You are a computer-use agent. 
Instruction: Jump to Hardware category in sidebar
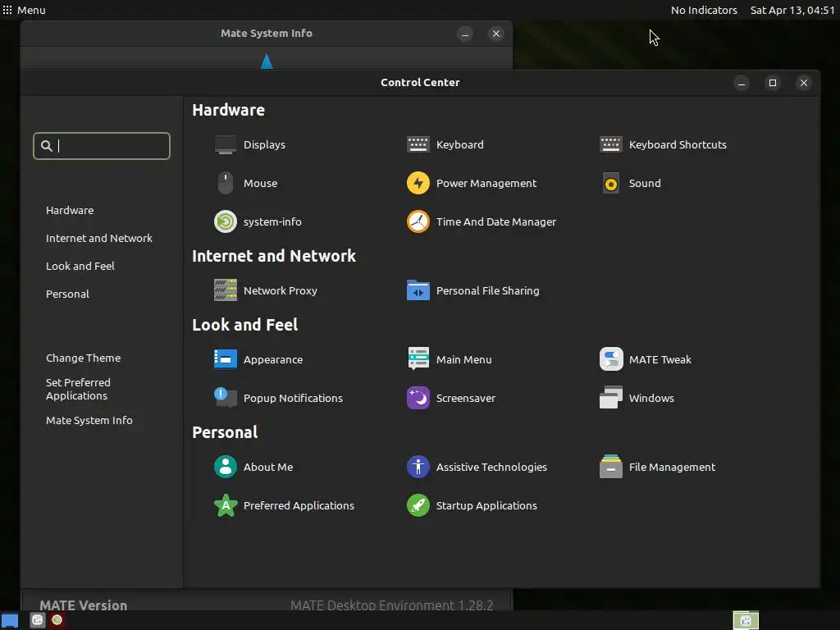point(70,211)
